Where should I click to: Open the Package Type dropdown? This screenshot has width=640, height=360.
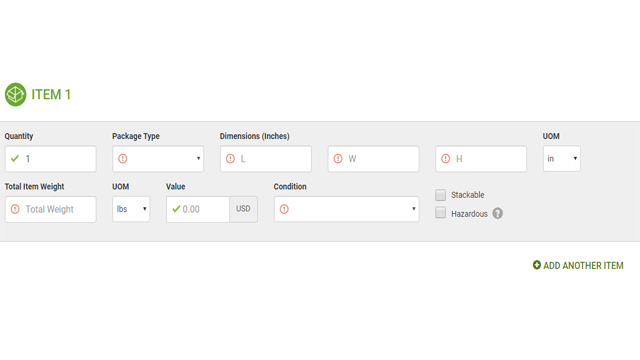coord(158,159)
